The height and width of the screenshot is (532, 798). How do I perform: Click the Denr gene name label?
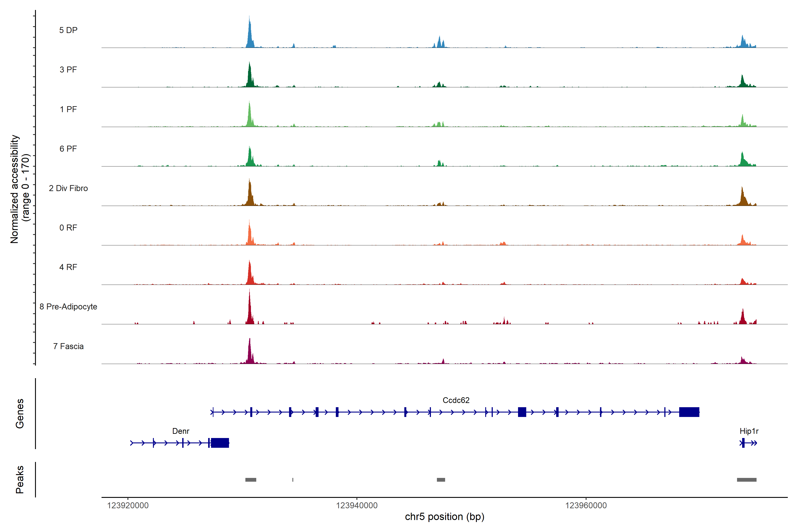click(180, 431)
